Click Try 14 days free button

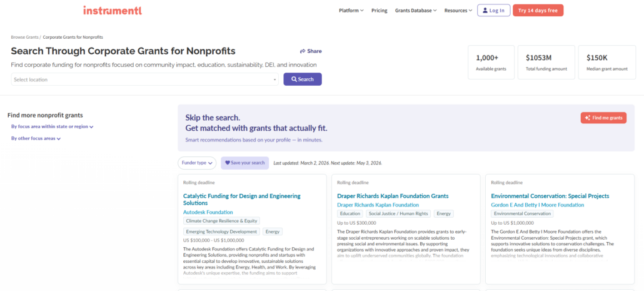pyautogui.click(x=538, y=11)
